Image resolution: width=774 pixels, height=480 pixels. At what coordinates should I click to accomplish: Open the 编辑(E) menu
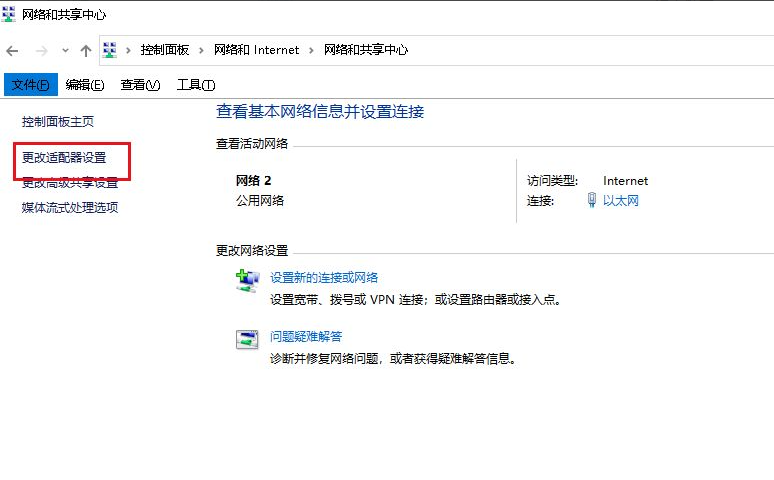(x=85, y=85)
